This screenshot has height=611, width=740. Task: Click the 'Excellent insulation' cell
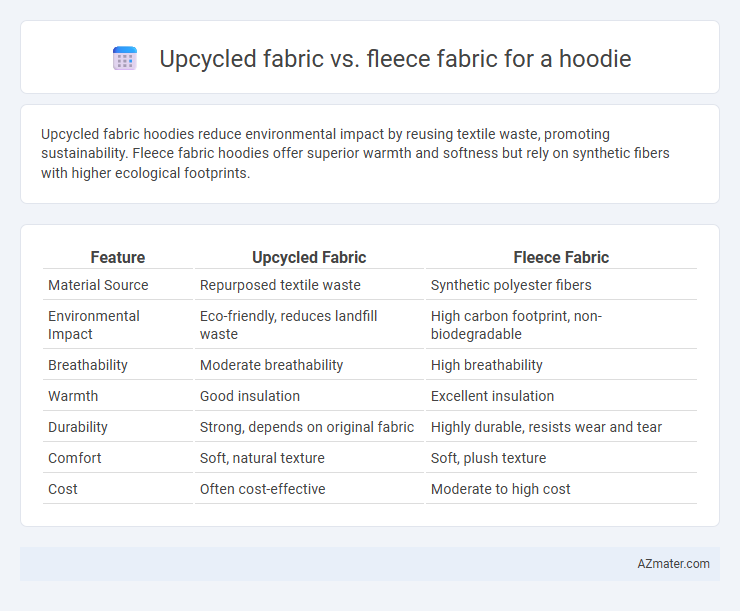point(492,396)
